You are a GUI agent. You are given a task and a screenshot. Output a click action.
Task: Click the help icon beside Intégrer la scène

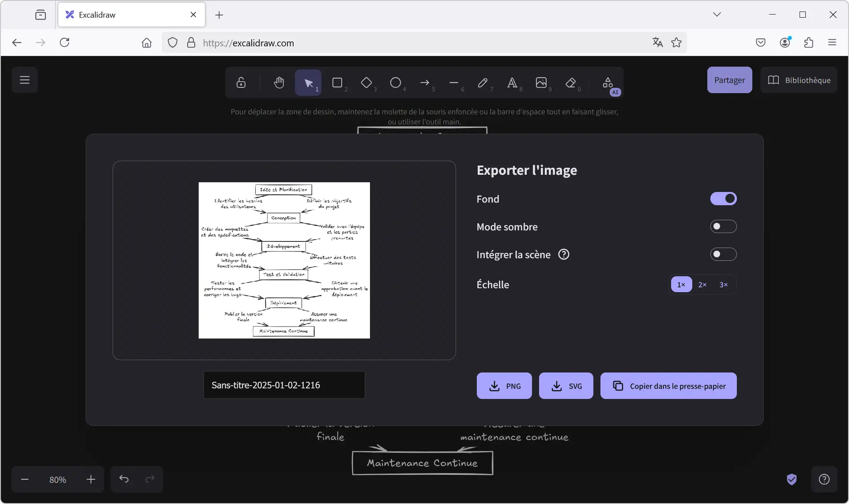(x=564, y=254)
